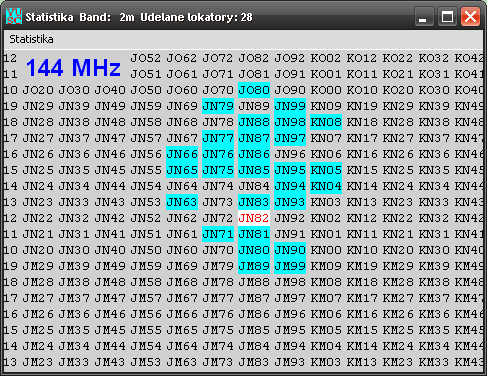Select the JN20 locator cell
Image resolution: width=487 pixels, height=376 pixels.
click(38, 250)
